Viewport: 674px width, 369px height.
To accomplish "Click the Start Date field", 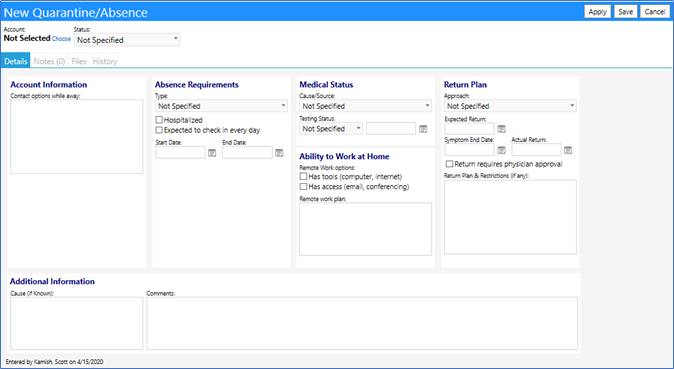I will click(181, 153).
